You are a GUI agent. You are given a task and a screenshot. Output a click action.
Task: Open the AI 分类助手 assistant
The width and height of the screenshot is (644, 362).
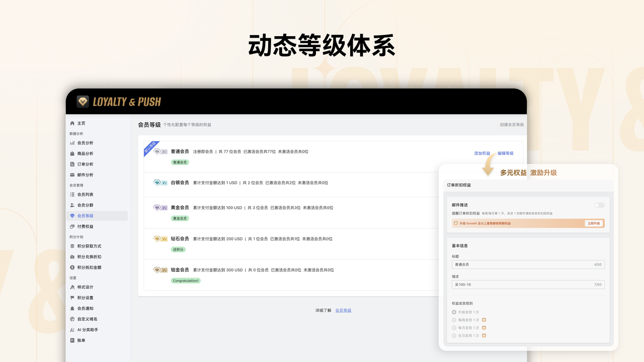[87, 329]
